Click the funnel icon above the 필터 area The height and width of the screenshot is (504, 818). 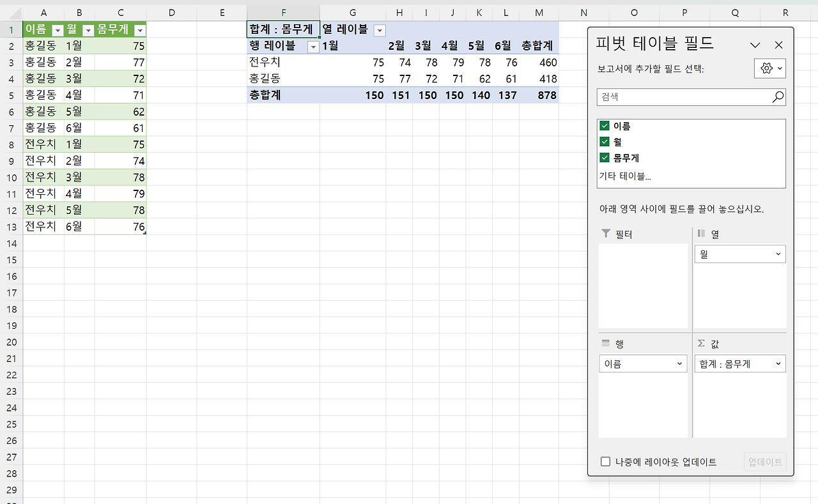pyautogui.click(x=605, y=234)
